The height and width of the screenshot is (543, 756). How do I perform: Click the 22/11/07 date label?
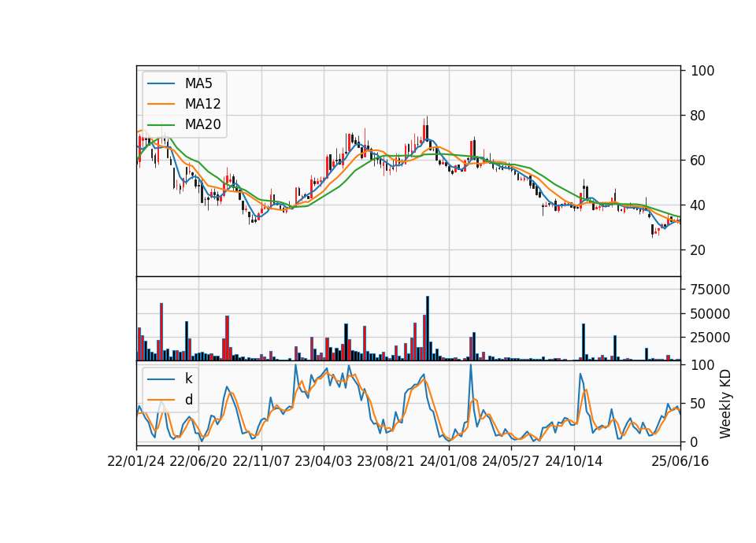pyautogui.click(x=261, y=461)
